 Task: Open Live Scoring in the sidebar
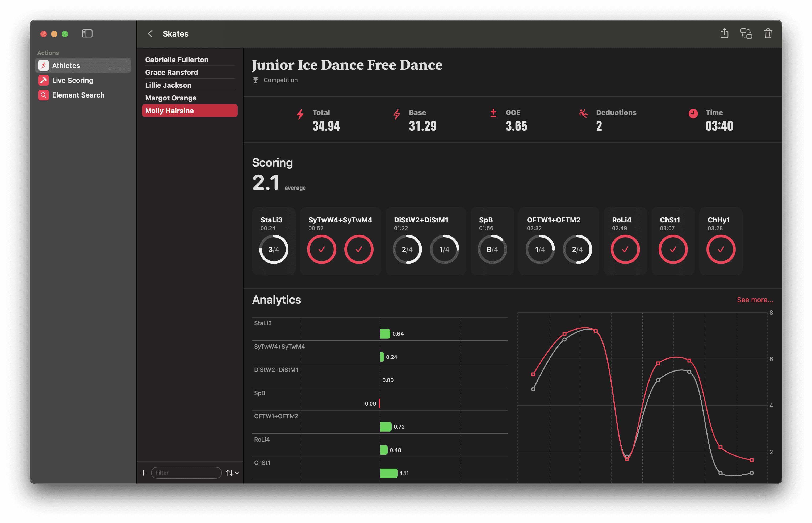(83, 80)
